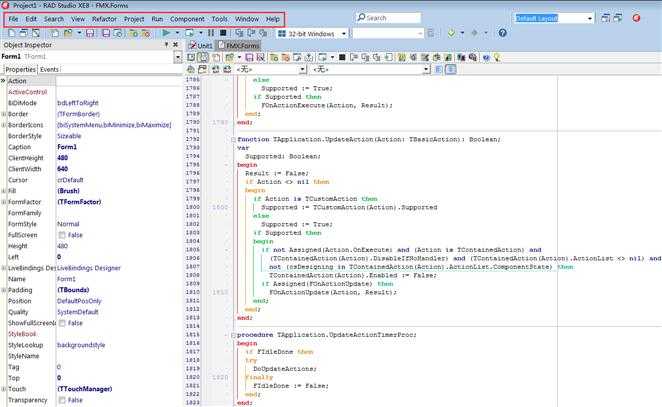Expand the Touch property

(x=4, y=389)
